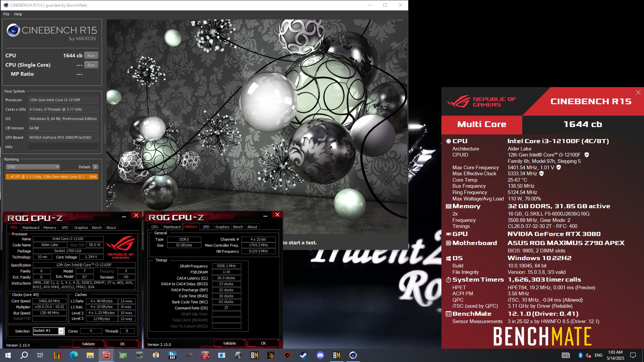This screenshot has width=644, height=362.
Task: Open Graphics tab in right CPU-Z window
Action: coord(222,227)
